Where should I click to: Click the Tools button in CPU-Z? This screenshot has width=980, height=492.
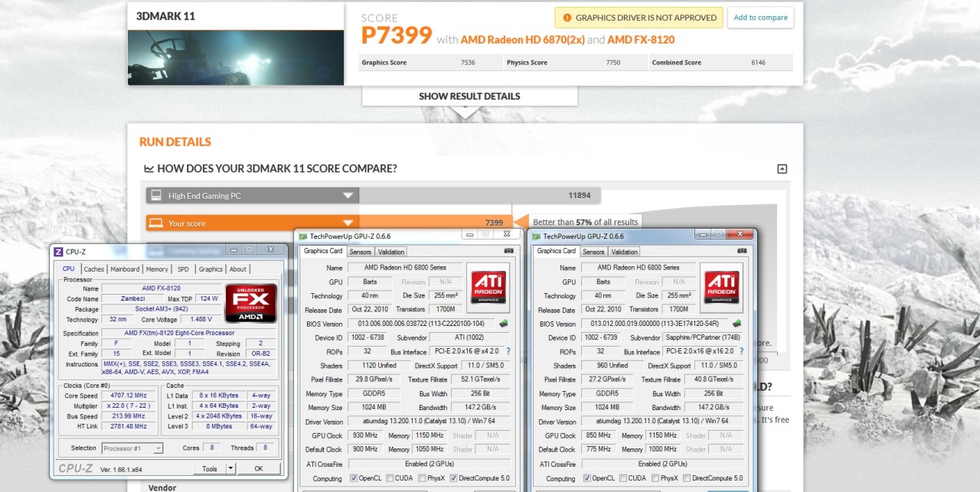[210, 468]
